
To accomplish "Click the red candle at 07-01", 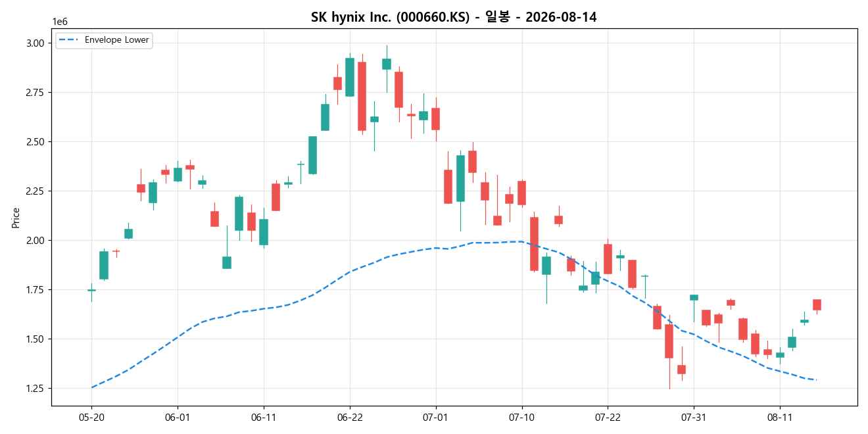I will [x=435, y=119].
